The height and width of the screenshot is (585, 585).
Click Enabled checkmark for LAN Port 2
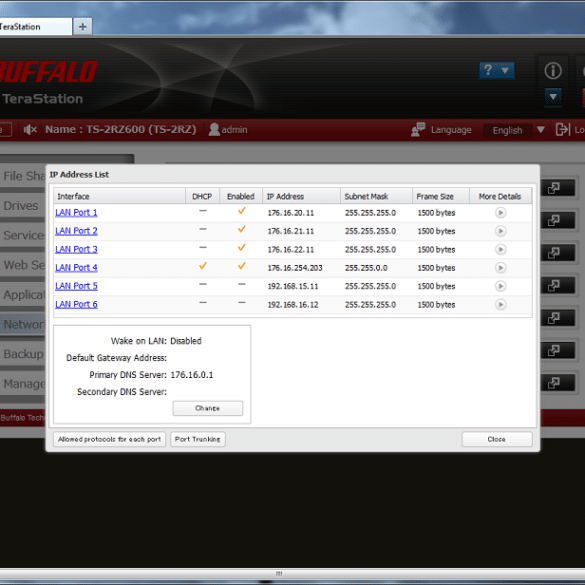pos(242,229)
